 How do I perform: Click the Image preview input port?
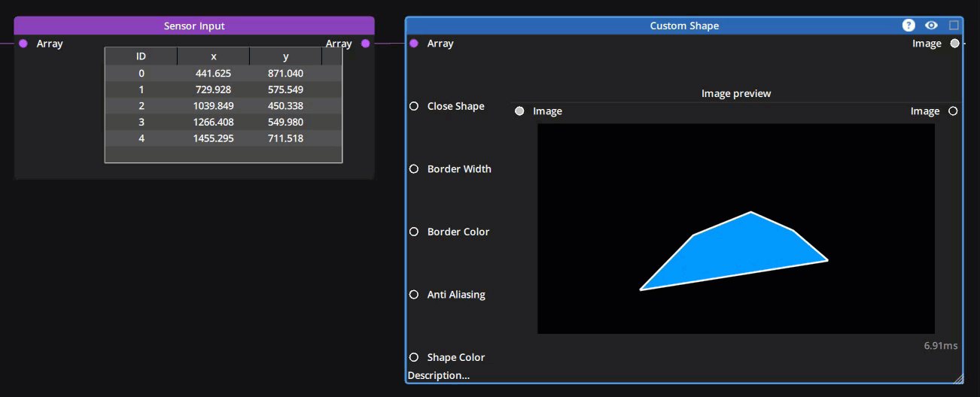[x=519, y=111]
